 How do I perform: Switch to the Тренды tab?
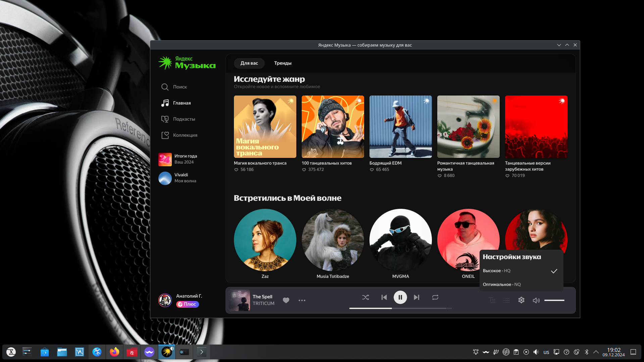pos(283,63)
